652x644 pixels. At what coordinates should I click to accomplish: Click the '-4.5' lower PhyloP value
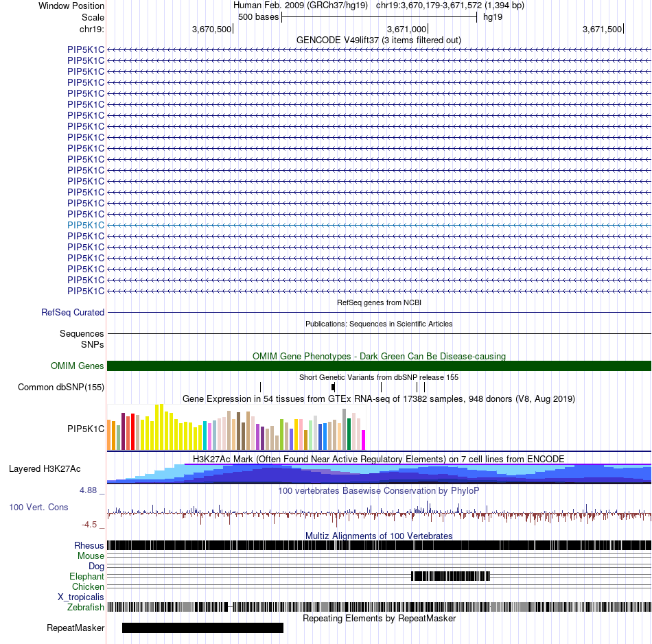point(89,525)
